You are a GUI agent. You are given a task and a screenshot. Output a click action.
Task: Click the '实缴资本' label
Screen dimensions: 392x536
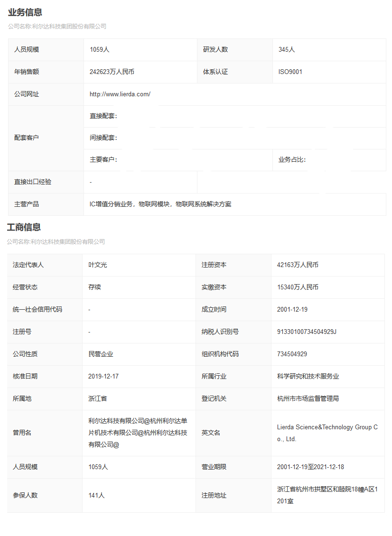click(214, 287)
